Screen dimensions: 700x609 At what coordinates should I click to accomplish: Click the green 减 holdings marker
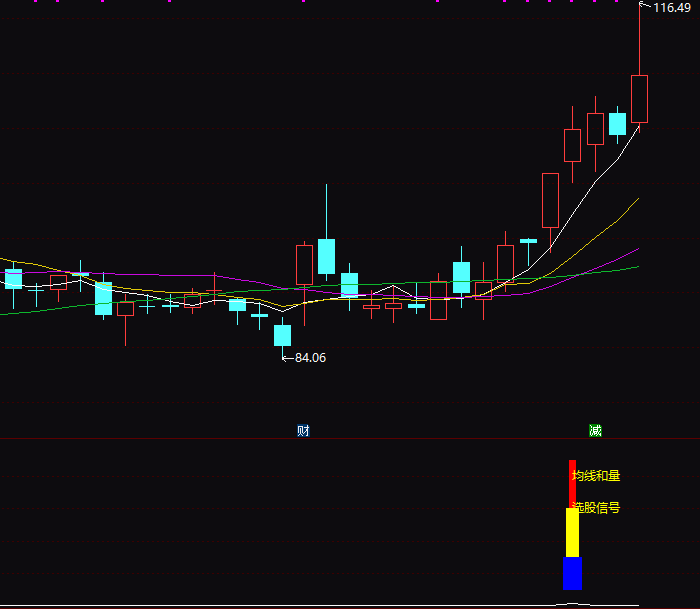click(x=595, y=430)
